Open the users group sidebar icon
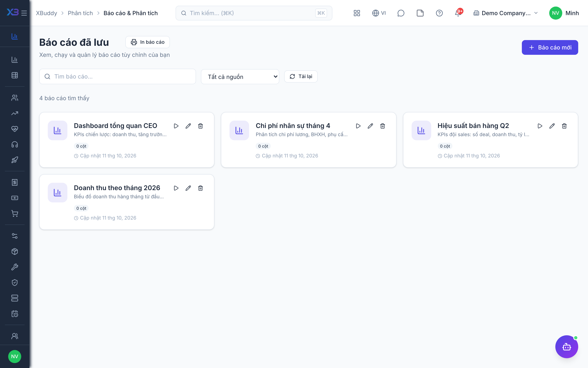 [x=14, y=98]
